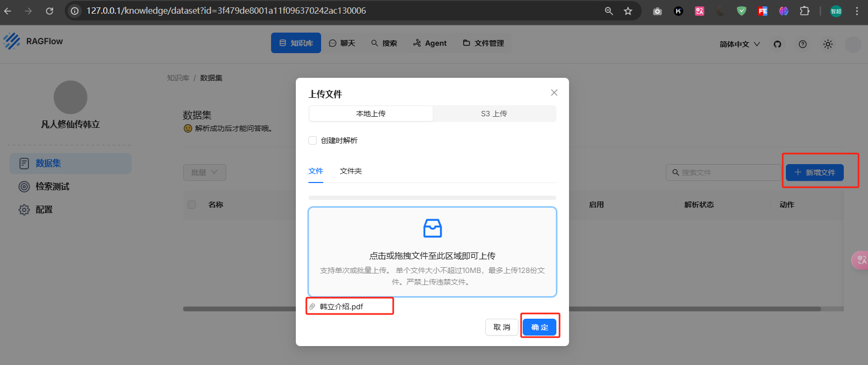Select 检索测试 in the sidebar

(71, 187)
